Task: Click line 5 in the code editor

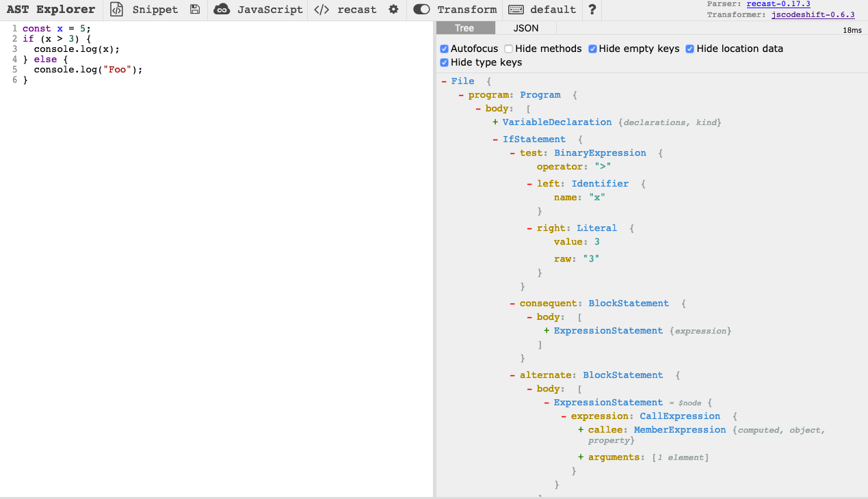Action: [89, 69]
